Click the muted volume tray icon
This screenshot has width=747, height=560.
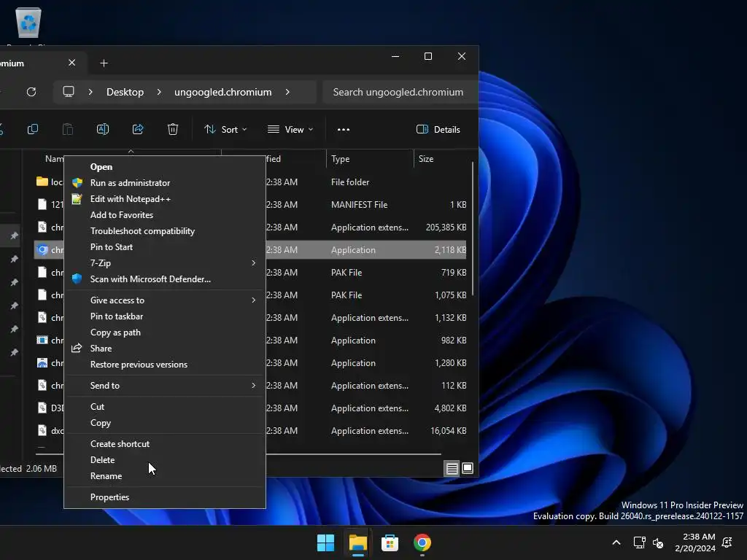tap(658, 542)
